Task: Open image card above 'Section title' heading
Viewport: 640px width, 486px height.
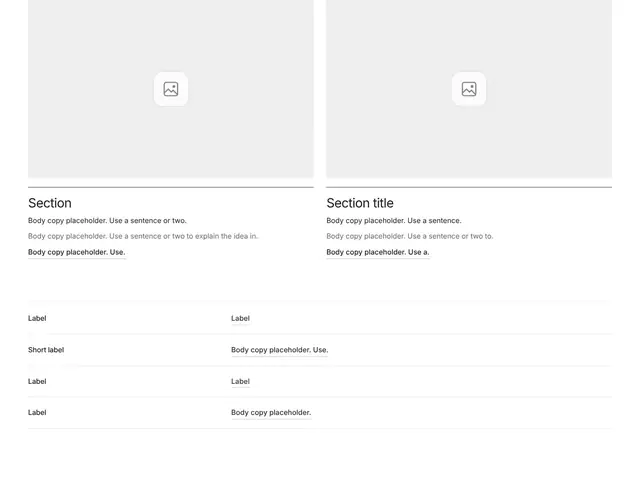Action: (x=469, y=89)
